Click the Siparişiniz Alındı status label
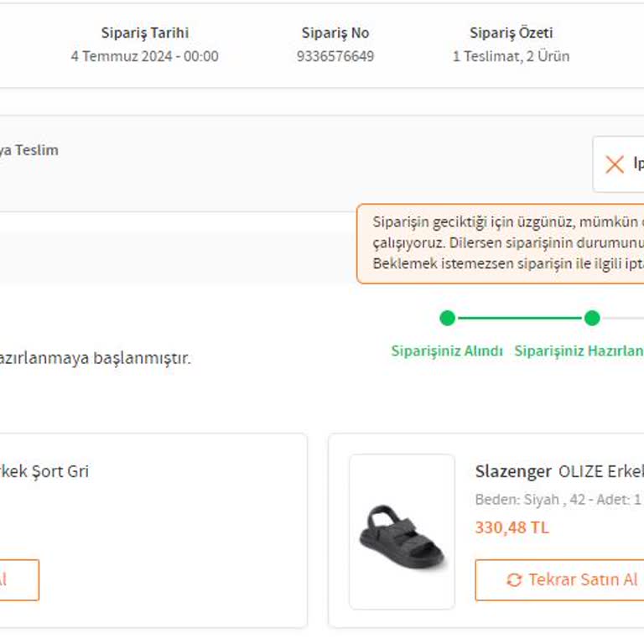Screen dimensions: 644x644 click(x=447, y=351)
